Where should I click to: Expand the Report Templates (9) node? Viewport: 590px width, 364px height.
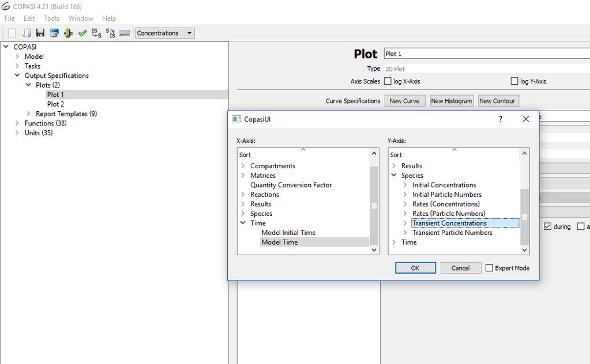point(28,113)
